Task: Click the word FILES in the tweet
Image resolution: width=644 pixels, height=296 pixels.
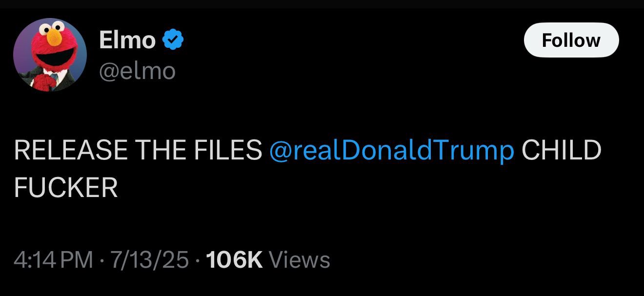Action: pos(228,150)
